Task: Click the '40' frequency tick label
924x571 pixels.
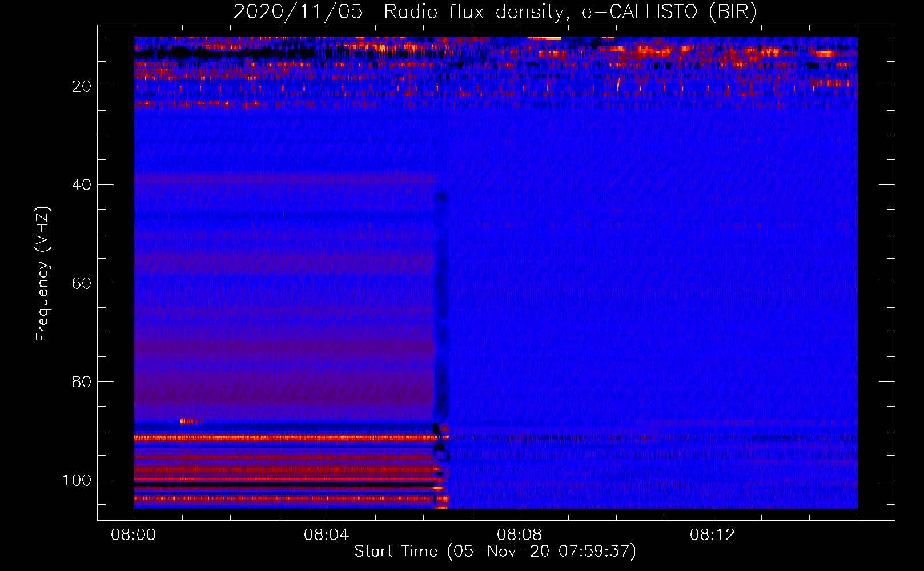Action: point(82,185)
